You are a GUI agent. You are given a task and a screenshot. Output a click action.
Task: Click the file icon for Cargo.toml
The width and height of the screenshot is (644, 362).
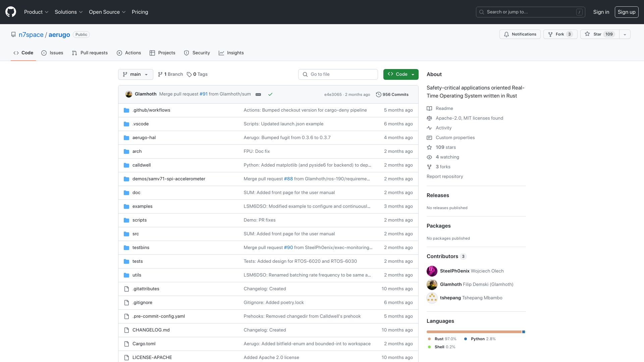[126, 344]
